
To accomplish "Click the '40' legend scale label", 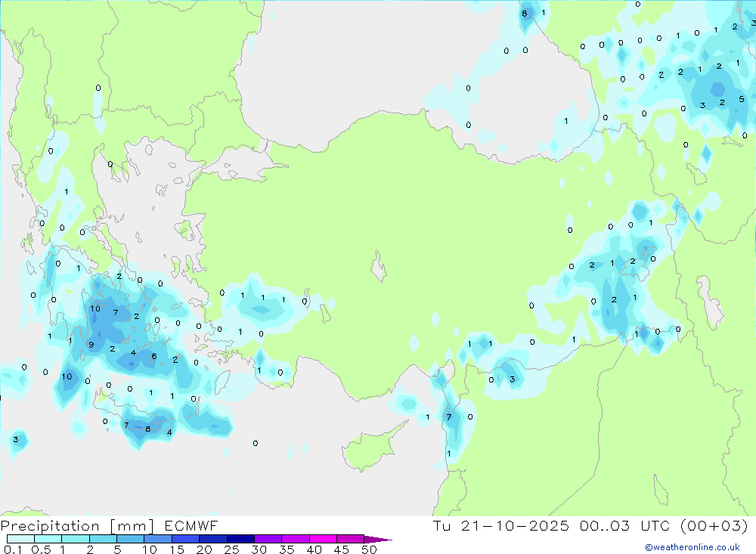I will (314, 549).
